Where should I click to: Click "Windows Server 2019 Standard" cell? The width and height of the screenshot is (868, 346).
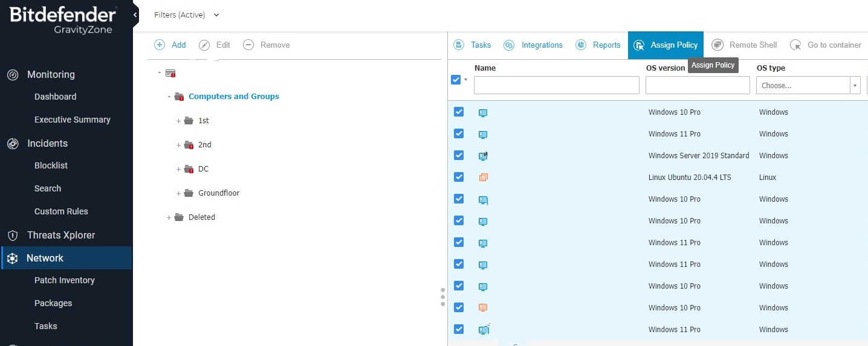pyautogui.click(x=699, y=156)
